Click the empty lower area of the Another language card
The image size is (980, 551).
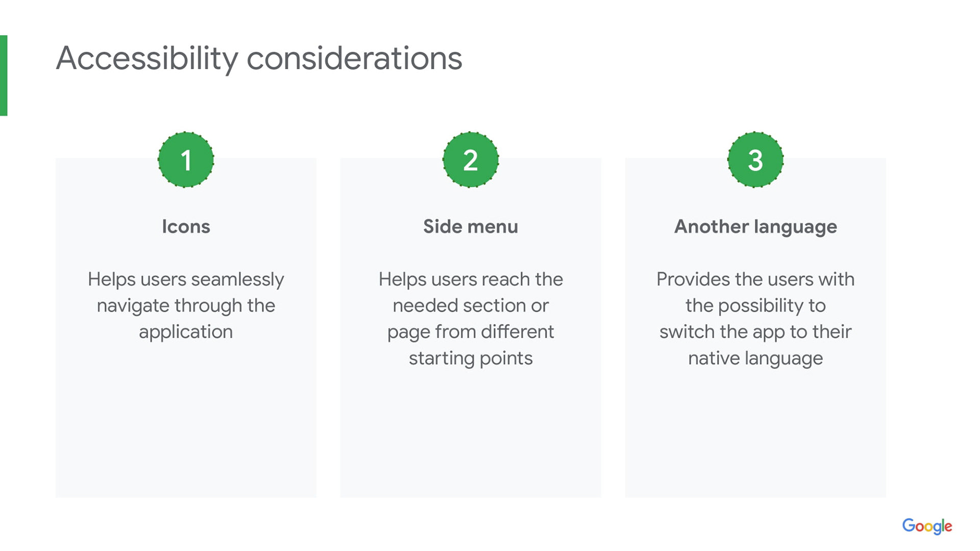point(755,434)
